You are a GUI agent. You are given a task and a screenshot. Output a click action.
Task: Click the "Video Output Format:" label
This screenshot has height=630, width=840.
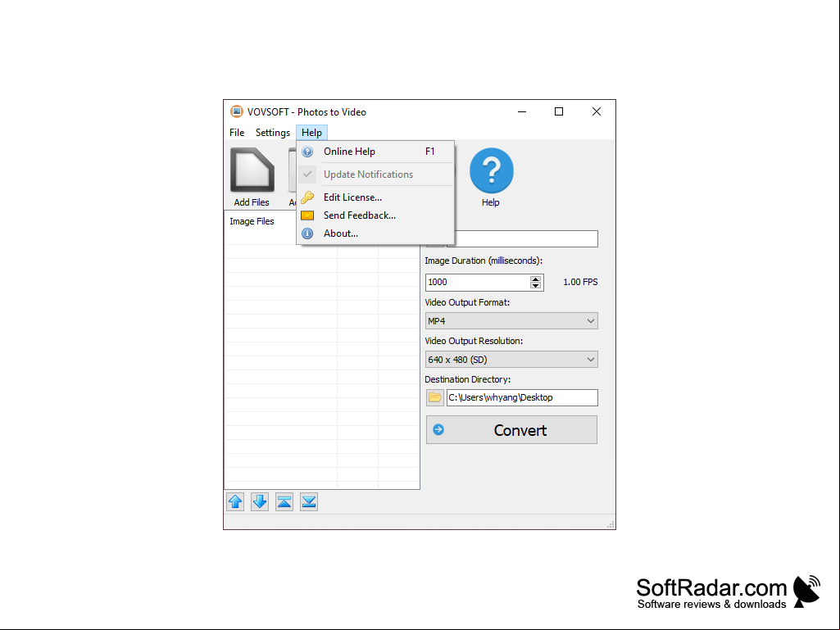coord(467,302)
